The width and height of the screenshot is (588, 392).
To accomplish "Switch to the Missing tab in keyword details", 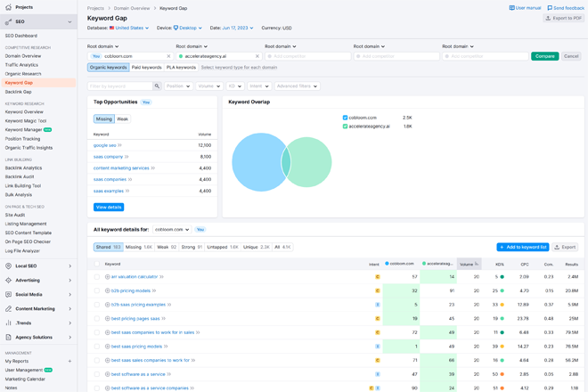I will [x=139, y=247].
